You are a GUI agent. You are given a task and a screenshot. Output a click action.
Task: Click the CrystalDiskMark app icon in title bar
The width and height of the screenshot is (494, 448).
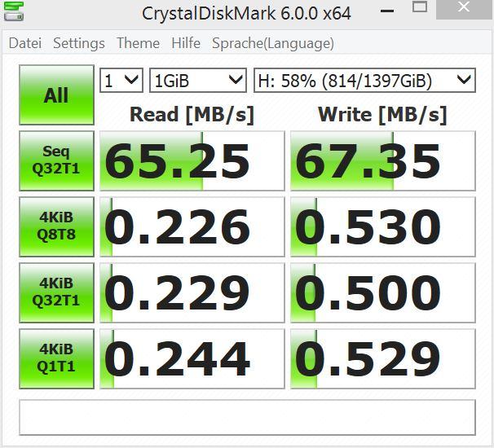[14, 11]
